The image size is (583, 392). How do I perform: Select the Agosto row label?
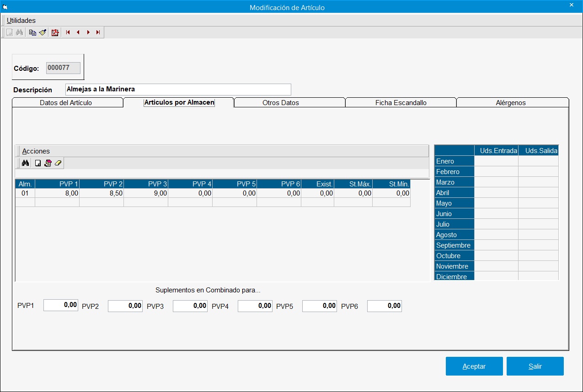click(x=455, y=234)
